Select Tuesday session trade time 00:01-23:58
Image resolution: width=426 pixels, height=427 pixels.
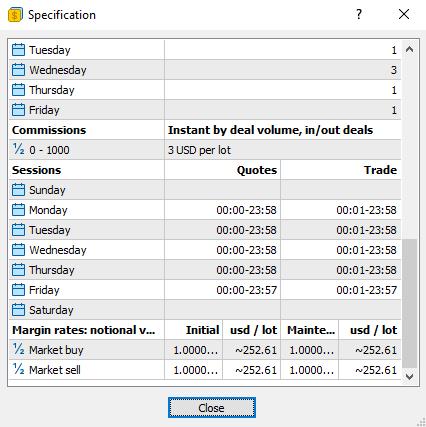(366, 230)
